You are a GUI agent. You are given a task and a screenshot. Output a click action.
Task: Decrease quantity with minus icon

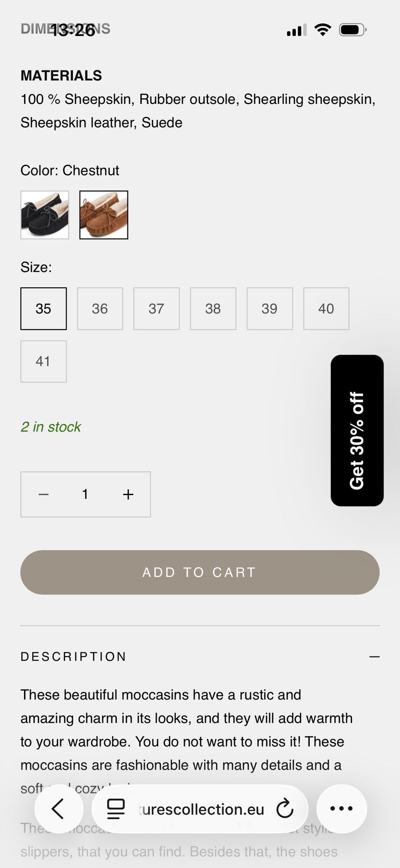click(x=44, y=494)
